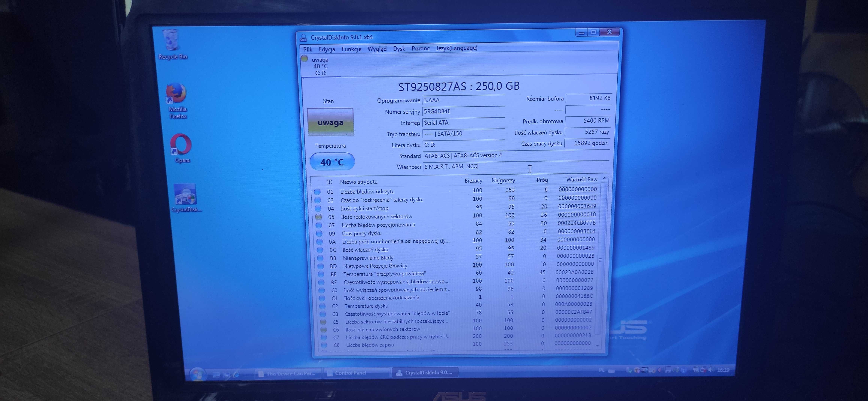This screenshot has width=868, height=401.
Task: Click blue status dot on row C7
Action: click(x=323, y=337)
